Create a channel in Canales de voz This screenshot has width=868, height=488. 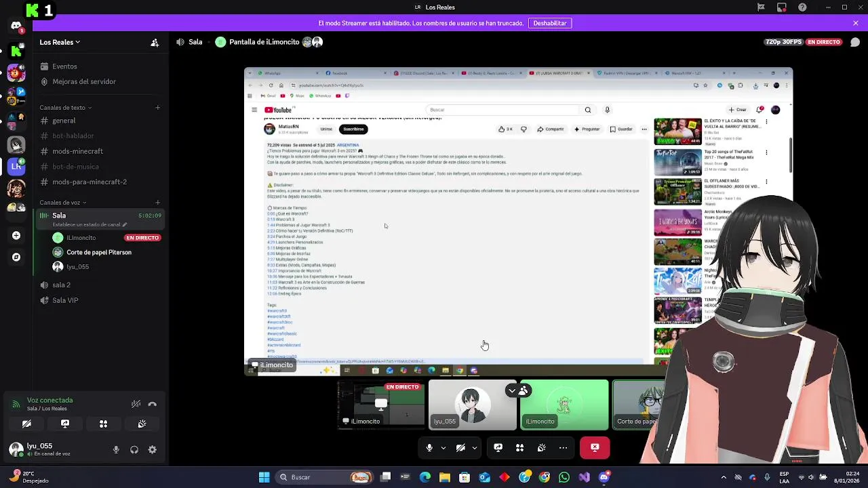coord(158,203)
